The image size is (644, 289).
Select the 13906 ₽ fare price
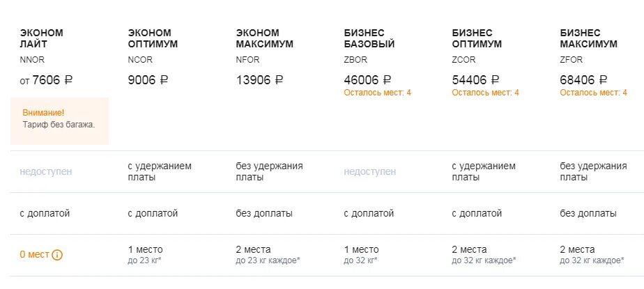(259, 79)
